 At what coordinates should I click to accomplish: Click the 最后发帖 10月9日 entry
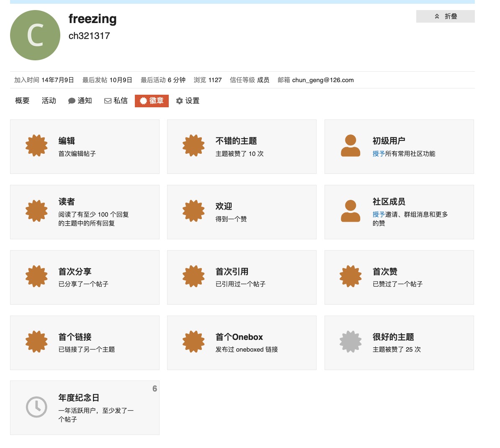[x=107, y=80]
